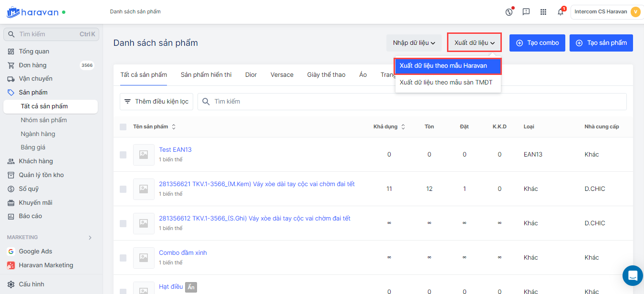Click Test EAN13 product image placeholder

click(x=144, y=155)
